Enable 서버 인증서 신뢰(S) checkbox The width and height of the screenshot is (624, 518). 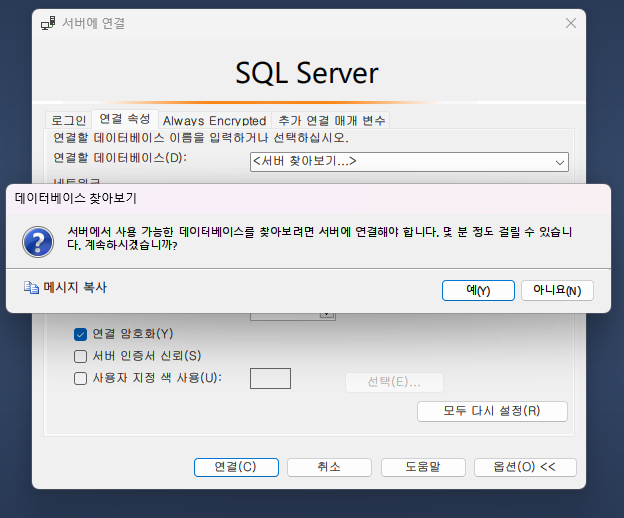[80, 356]
